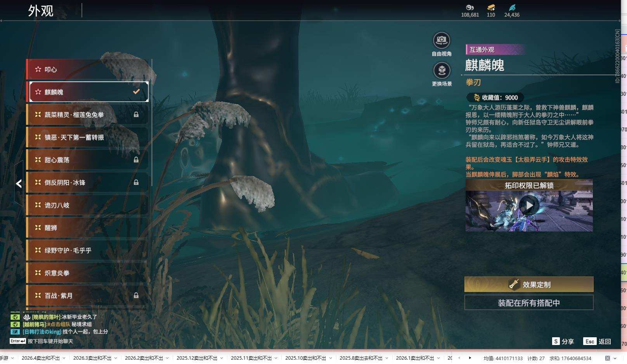Click the equipped checkmark on 麒麟魄
627x364 pixels.
click(136, 92)
